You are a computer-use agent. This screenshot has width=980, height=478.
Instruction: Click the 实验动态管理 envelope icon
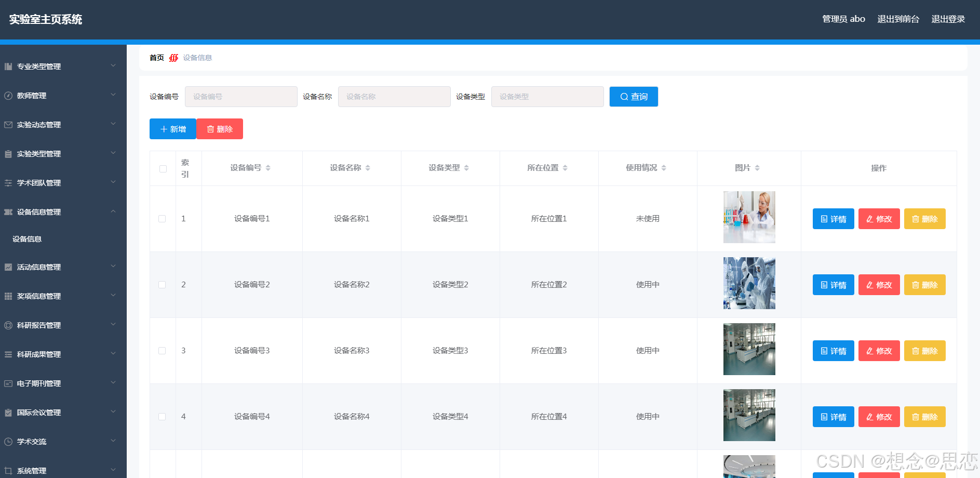[8, 125]
